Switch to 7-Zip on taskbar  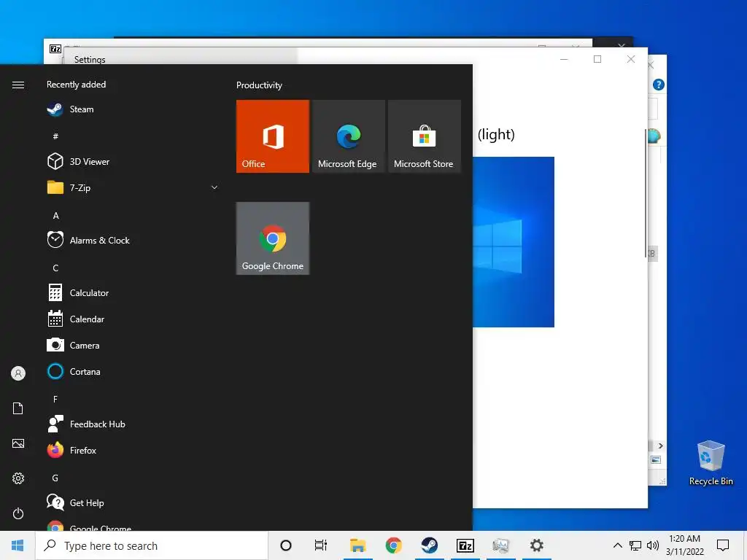point(465,545)
